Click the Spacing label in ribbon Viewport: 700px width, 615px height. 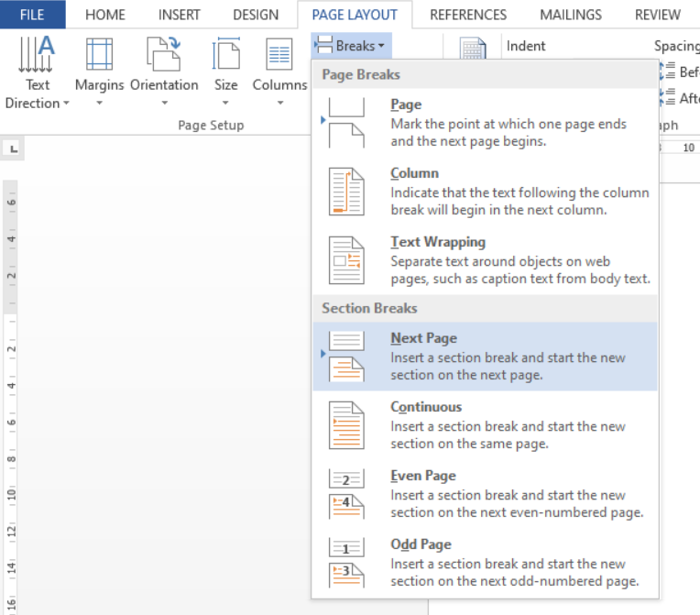(x=677, y=46)
